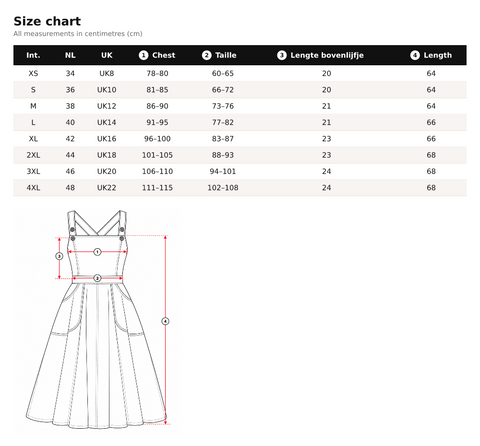Click the number 4 badge beside Length header
480x446 pixels.
[x=415, y=55]
